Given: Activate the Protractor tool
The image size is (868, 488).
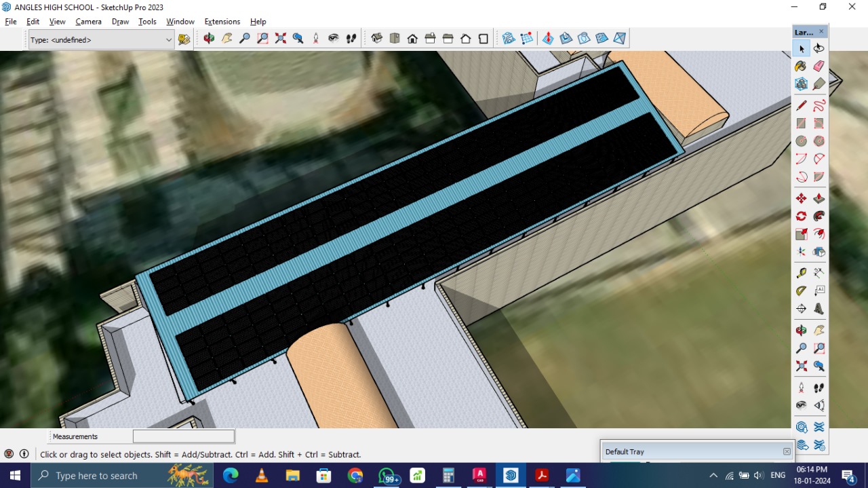Looking at the screenshot, I should coord(802,290).
